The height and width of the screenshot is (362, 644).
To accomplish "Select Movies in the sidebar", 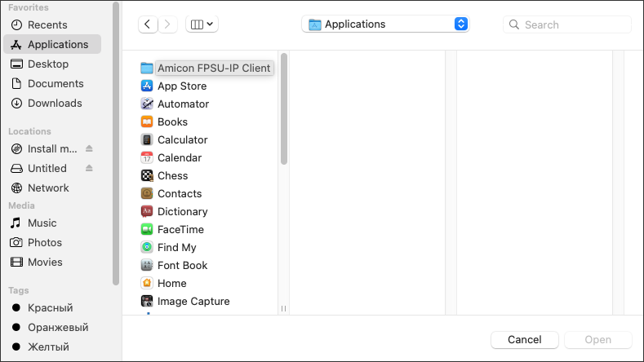I will click(x=52, y=263).
